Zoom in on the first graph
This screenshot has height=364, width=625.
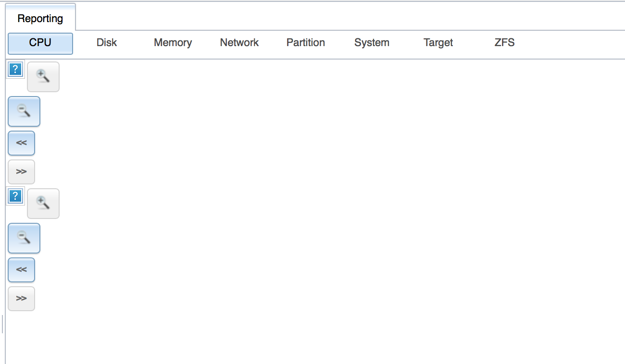point(43,77)
